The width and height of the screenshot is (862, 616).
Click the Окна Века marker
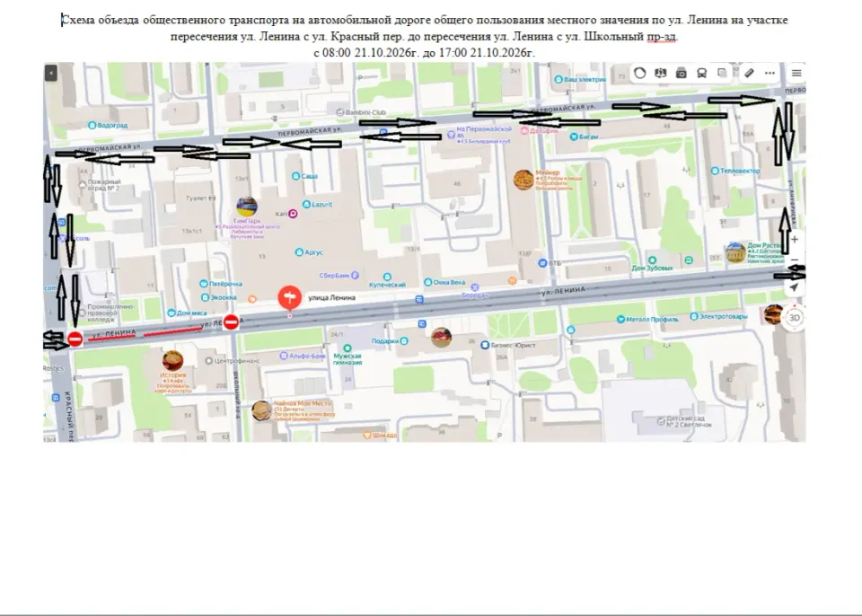point(427,282)
